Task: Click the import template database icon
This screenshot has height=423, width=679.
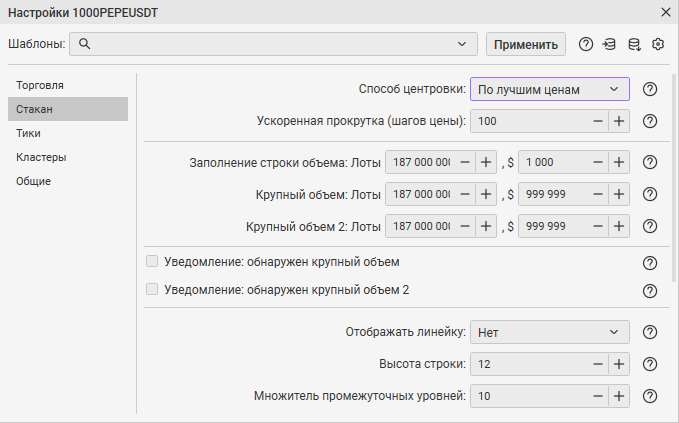Action: [610, 44]
